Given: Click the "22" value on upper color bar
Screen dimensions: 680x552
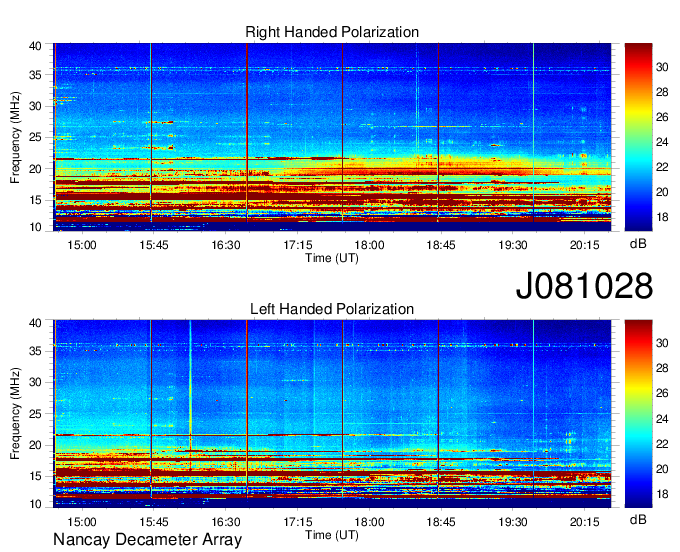Looking at the screenshot, I should coord(662,167).
